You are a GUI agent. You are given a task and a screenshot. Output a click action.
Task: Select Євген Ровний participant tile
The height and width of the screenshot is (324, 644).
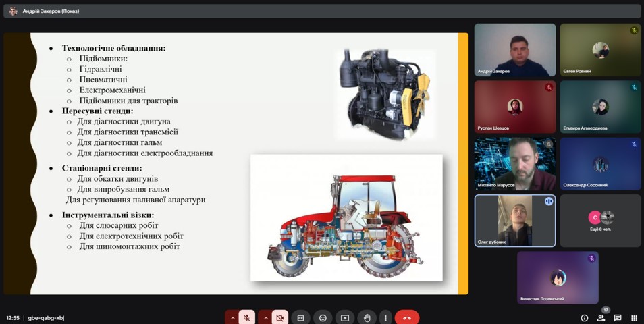[601, 50]
